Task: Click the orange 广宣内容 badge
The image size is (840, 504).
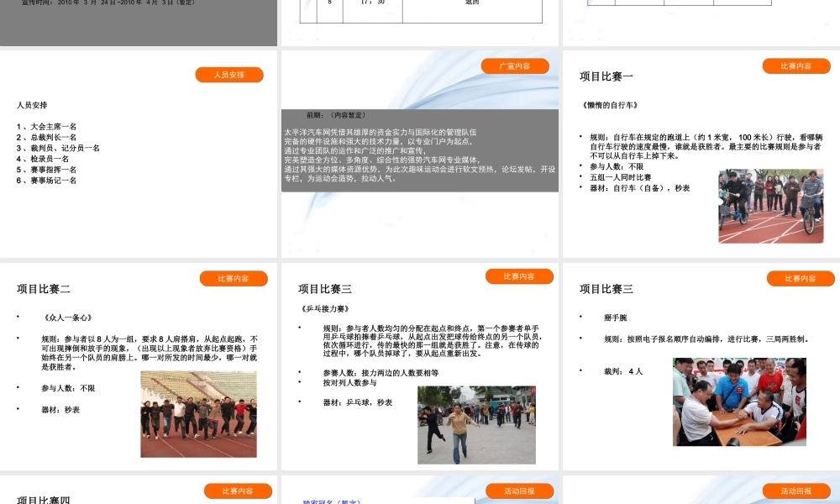Action: click(515, 66)
